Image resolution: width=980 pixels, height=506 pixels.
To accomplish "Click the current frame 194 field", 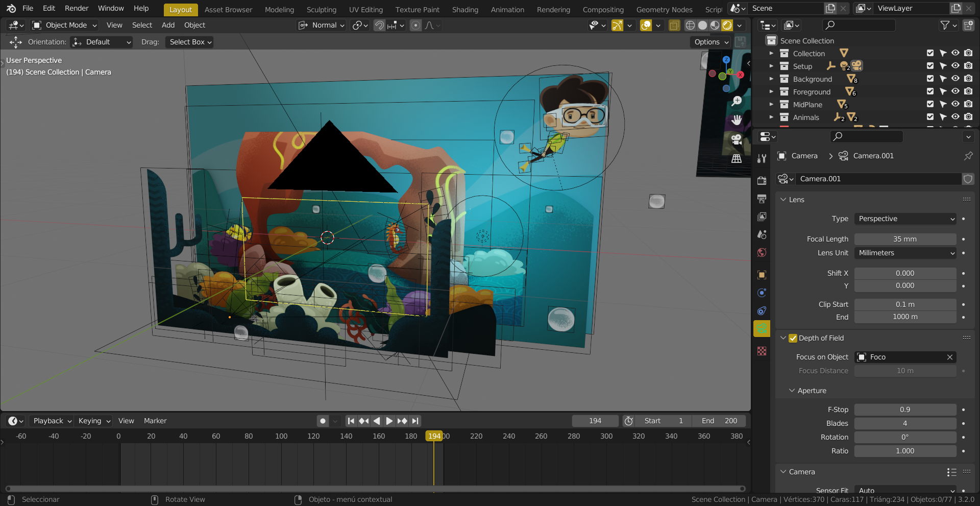I will (595, 421).
